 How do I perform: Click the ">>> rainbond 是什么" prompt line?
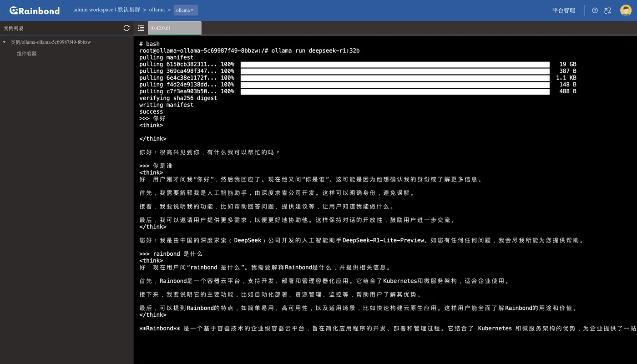pos(171,254)
